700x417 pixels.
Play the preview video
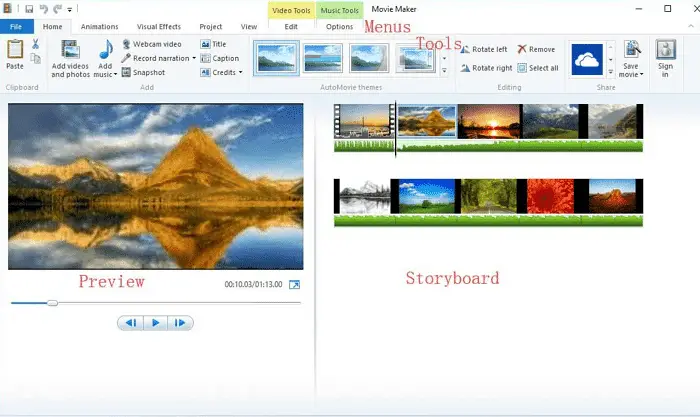[x=155, y=323]
